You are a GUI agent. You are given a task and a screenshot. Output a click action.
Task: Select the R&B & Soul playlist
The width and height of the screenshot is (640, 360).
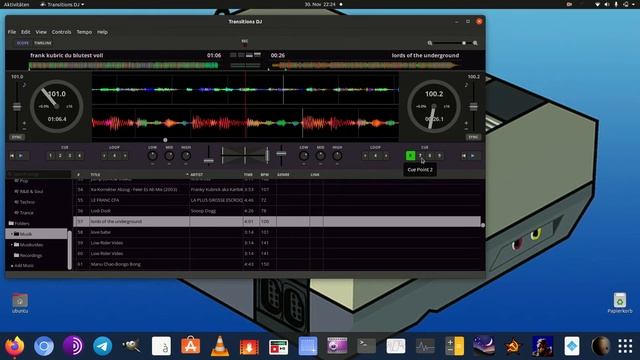31,191
